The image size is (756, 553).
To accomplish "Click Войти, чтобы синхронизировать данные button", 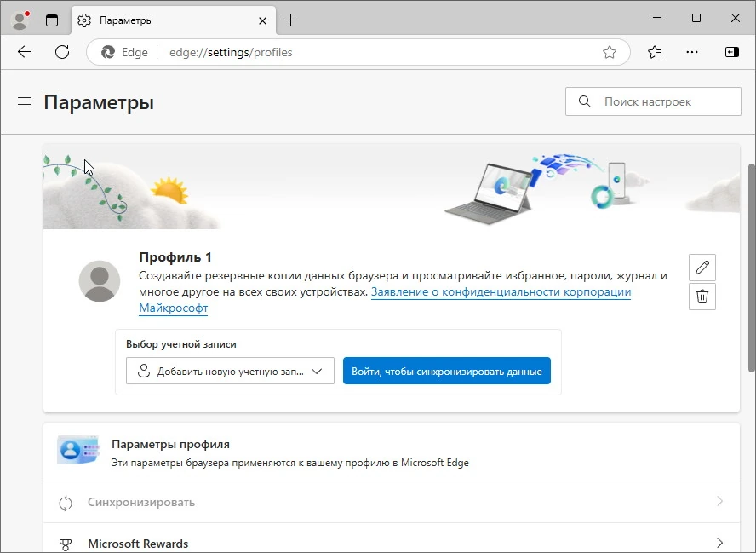I will click(446, 371).
